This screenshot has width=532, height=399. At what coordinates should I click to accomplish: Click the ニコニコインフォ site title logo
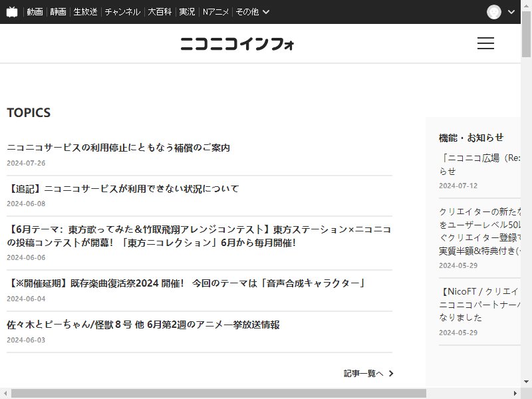[x=237, y=44]
